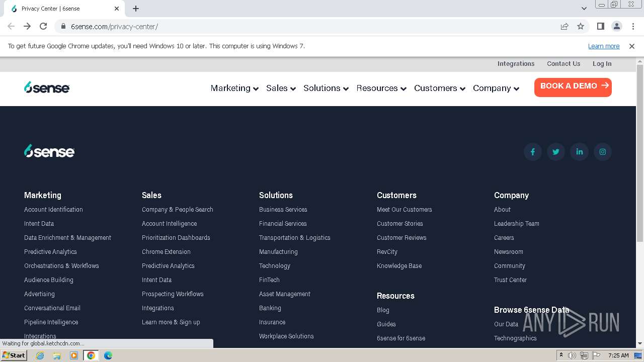Open Conversational Email link
This screenshot has height=362, width=644.
tap(52, 308)
